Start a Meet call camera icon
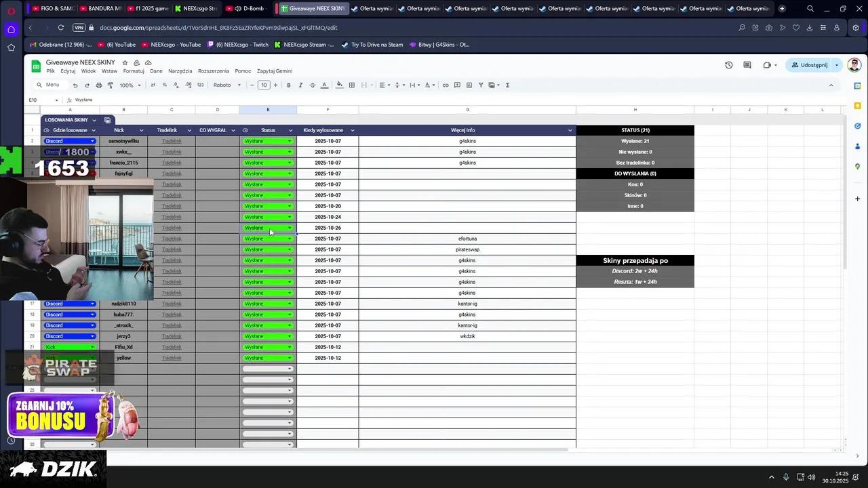This screenshot has width=868, height=488. coord(767,65)
